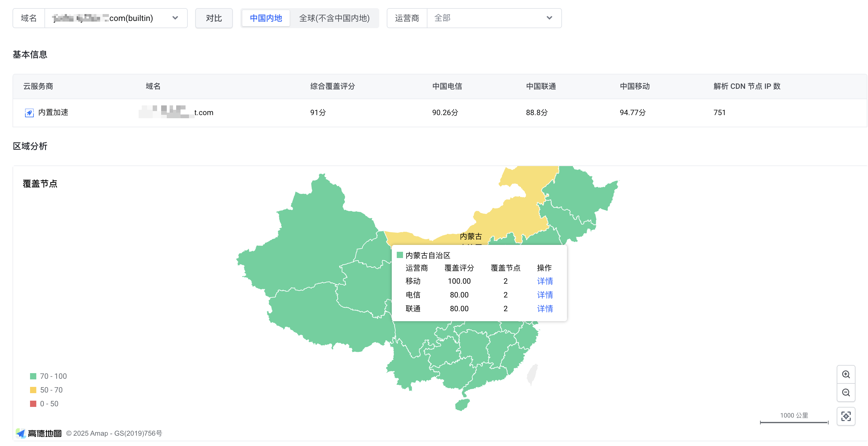Click the green square in 内蒙古自治区 tooltip
Viewport: 868px width, 446px height.
pos(400,255)
